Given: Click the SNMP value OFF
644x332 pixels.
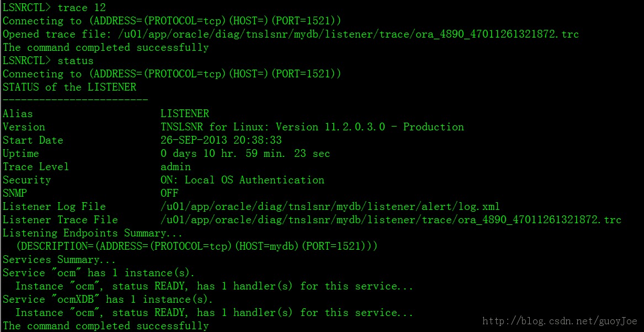Looking at the screenshot, I should click(169, 193).
